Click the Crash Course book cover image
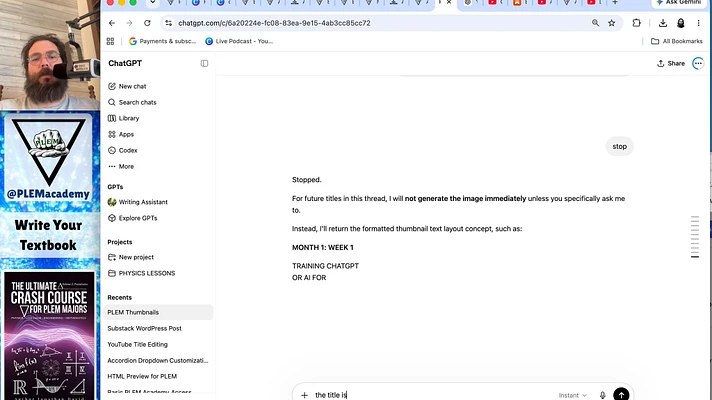The height and width of the screenshot is (400, 712). point(49,335)
